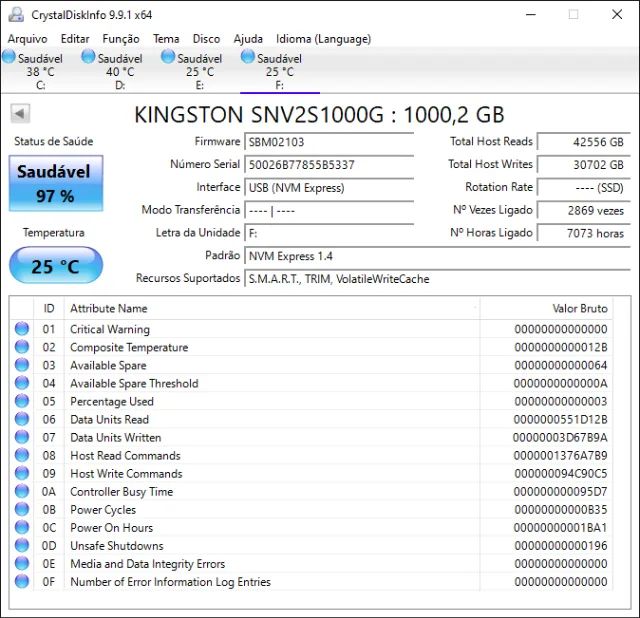
Task: Click the Firmware field SBM02103
Action: [329, 142]
